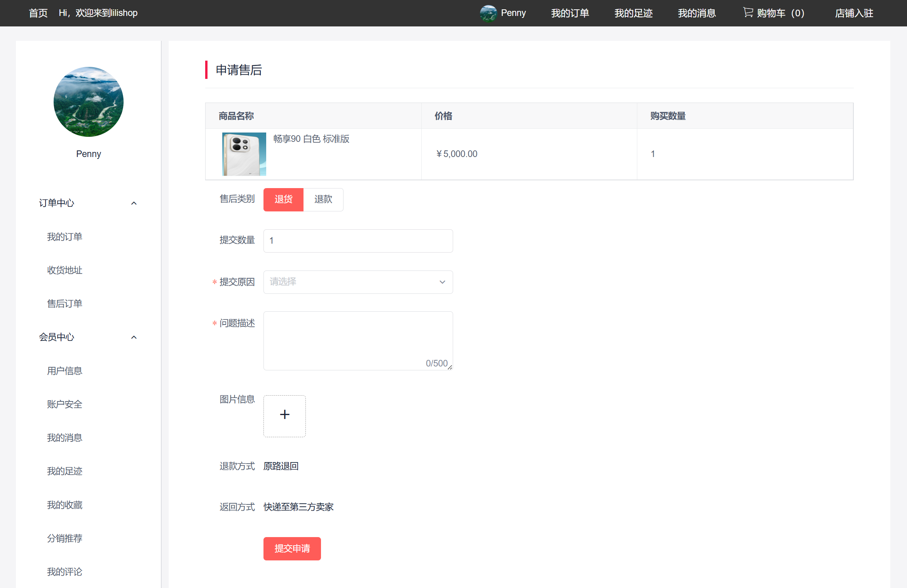Open 账户安全 in sidebar

coord(65,404)
